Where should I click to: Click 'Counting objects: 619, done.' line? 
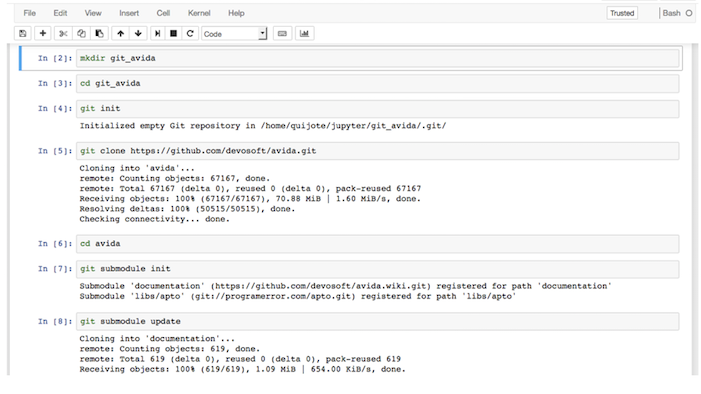tap(170, 349)
